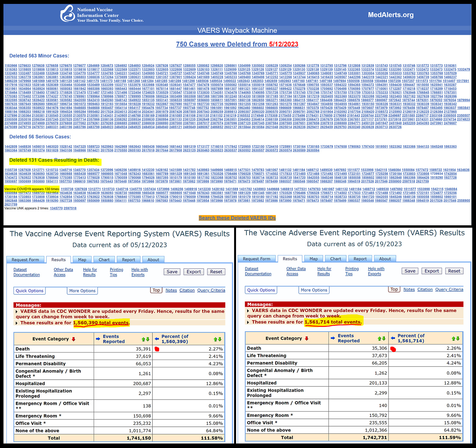The width and height of the screenshot is (476, 448).
Task: Expand More Options in 05/12/2023 panel
Action: click(x=82, y=291)
